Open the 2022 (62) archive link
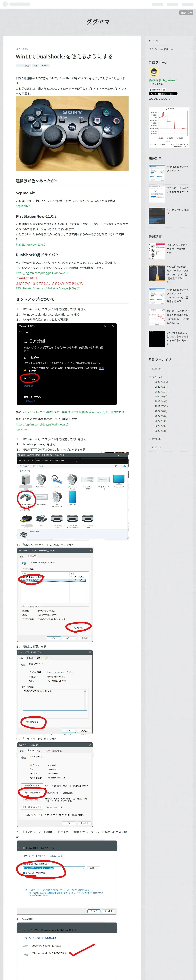196x980 pixels. click(x=157, y=377)
